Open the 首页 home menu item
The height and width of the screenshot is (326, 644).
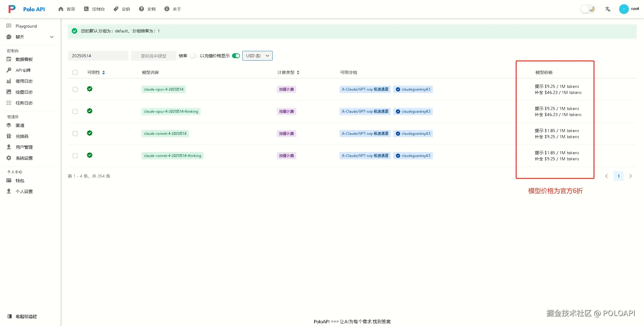(x=67, y=9)
